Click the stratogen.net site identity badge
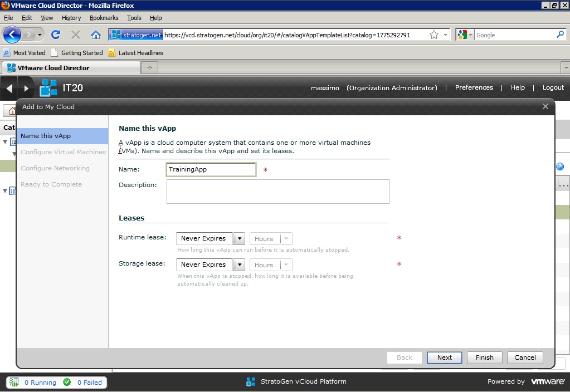Viewport: 570px width, 392px height. (x=136, y=35)
